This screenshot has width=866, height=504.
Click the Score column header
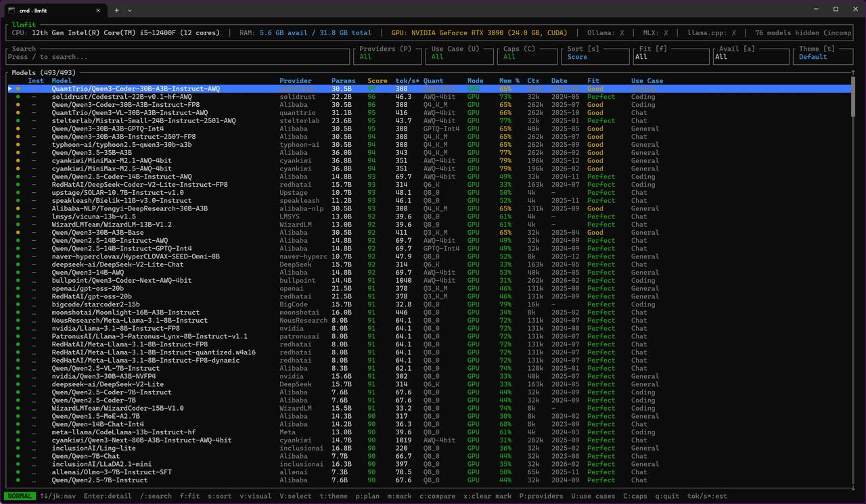tap(377, 81)
